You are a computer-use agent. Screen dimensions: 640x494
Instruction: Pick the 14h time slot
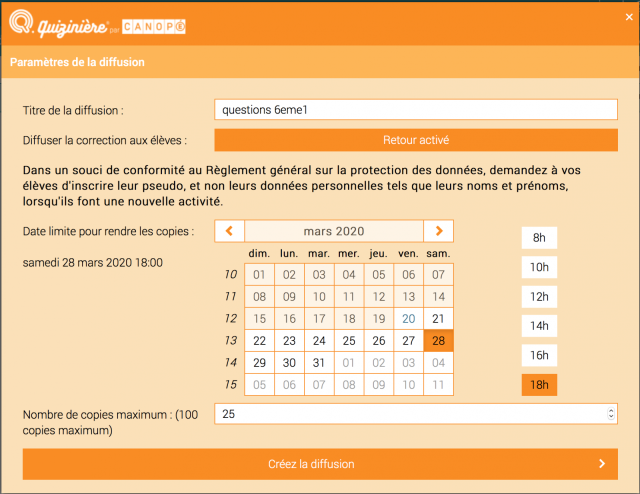pos(539,326)
